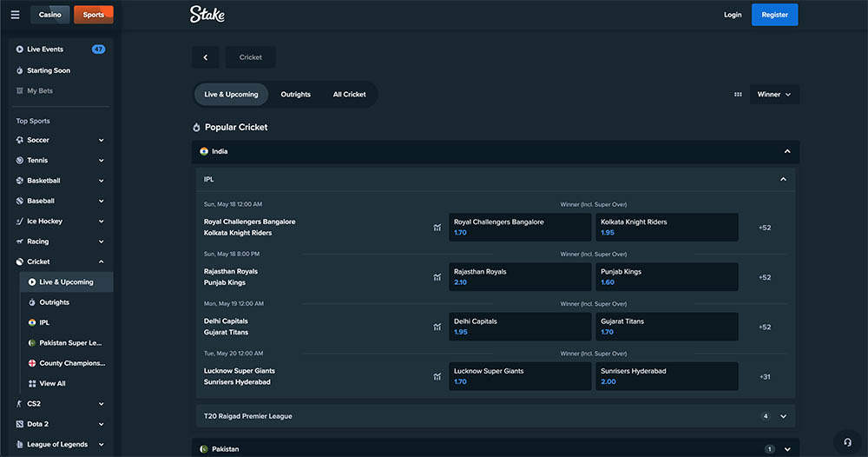
Task: Switch to the Casino section
Action: coord(49,15)
